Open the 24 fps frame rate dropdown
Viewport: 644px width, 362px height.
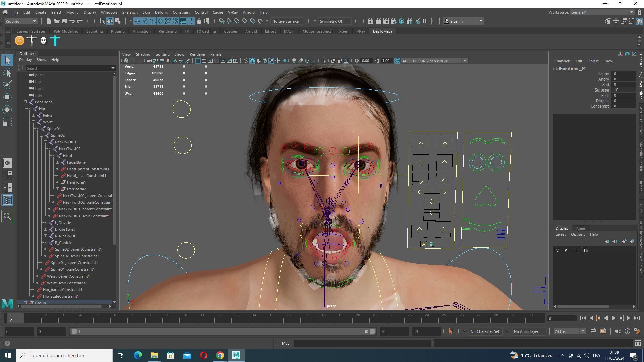pos(569,331)
